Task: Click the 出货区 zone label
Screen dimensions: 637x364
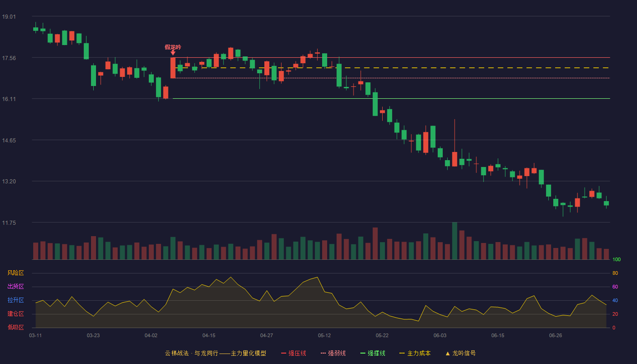Action: 15,287
